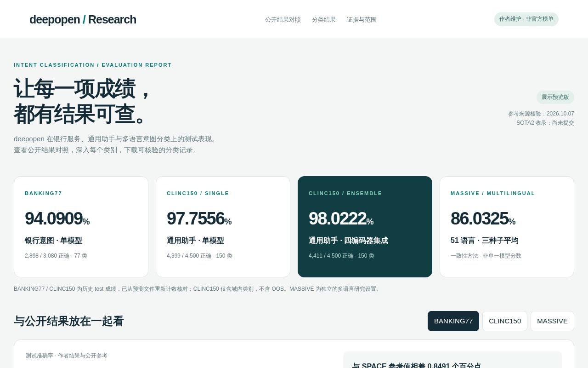The image size is (588, 368).
Task: Click the 作者维护 · 非官方榜单 badge
Action: point(526,19)
